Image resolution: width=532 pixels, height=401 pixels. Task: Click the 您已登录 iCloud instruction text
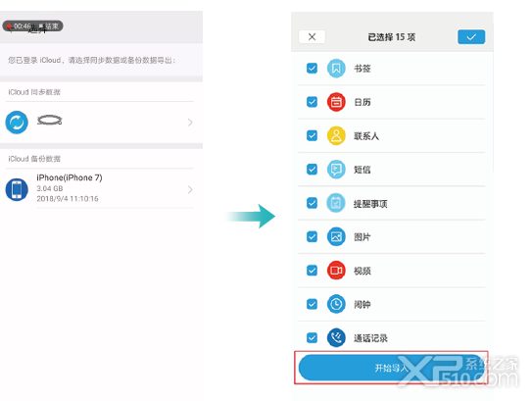pos(92,61)
